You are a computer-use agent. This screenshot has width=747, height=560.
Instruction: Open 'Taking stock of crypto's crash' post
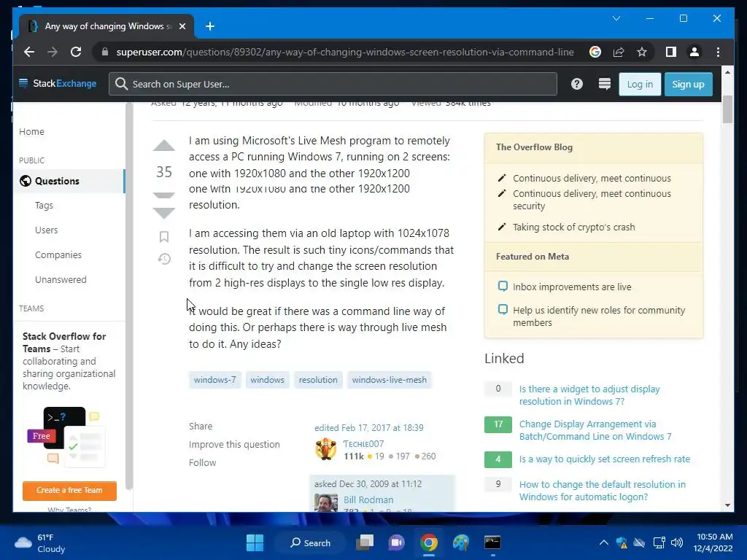tap(573, 227)
